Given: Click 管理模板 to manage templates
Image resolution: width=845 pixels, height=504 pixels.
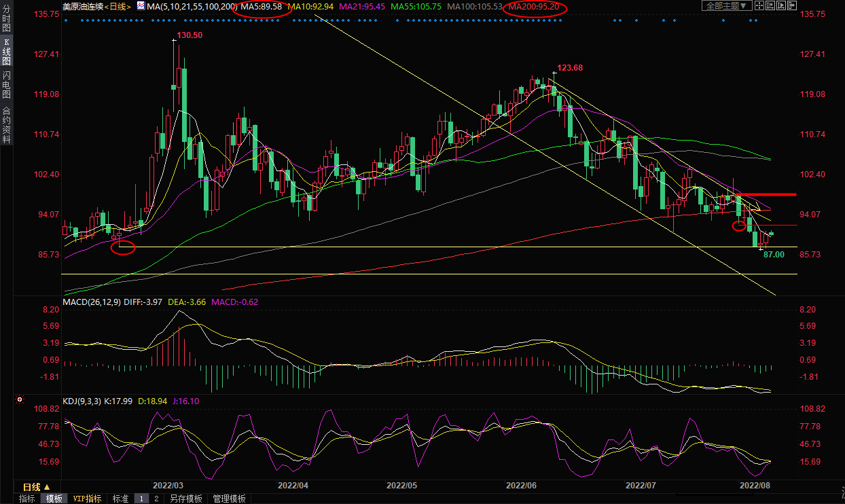Looking at the screenshot, I should point(229,499).
